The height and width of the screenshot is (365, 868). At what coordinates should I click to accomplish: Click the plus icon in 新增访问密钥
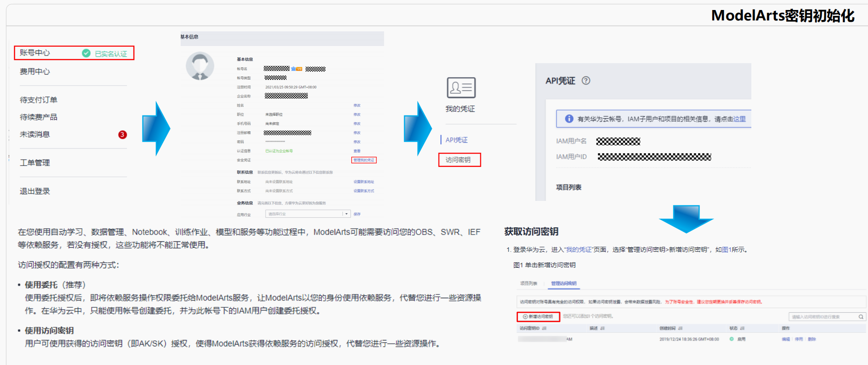(525, 316)
